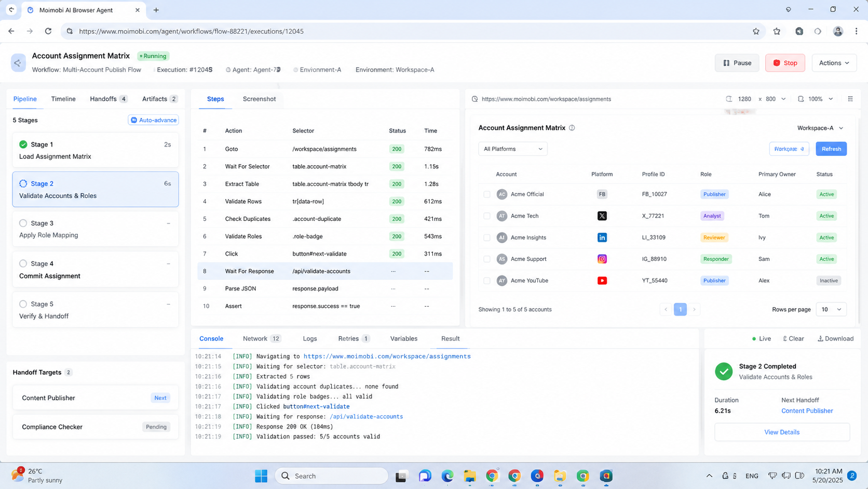Click the browser address bar URL
Viewport: 868px width, 489px height.
191,31
